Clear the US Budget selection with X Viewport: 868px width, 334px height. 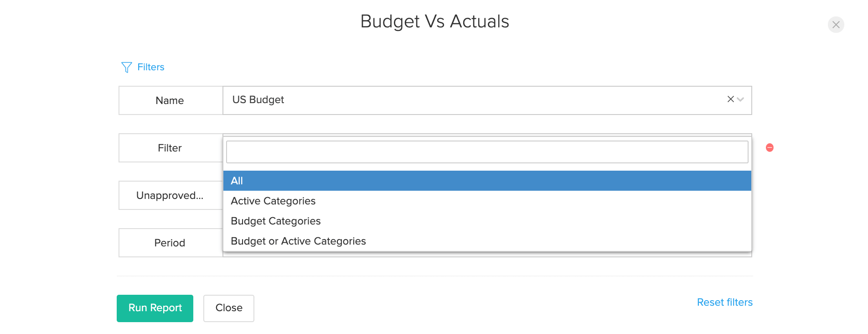click(730, 99)
